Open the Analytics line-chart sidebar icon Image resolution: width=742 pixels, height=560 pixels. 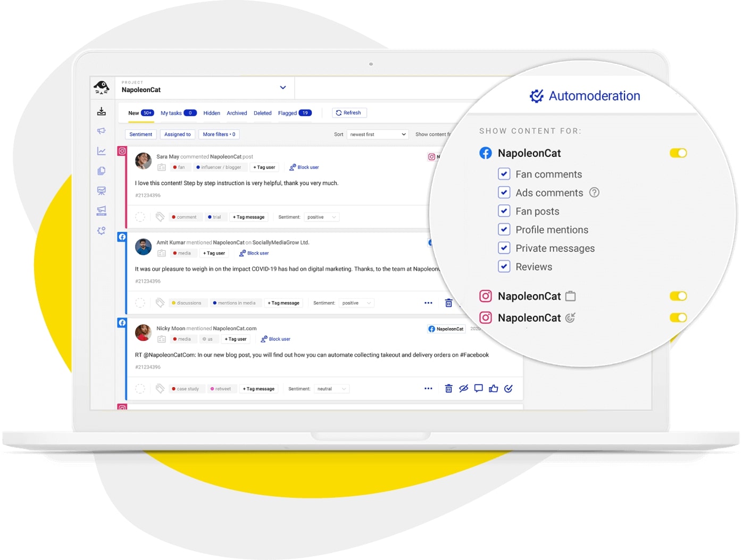(x=102, y=151)
